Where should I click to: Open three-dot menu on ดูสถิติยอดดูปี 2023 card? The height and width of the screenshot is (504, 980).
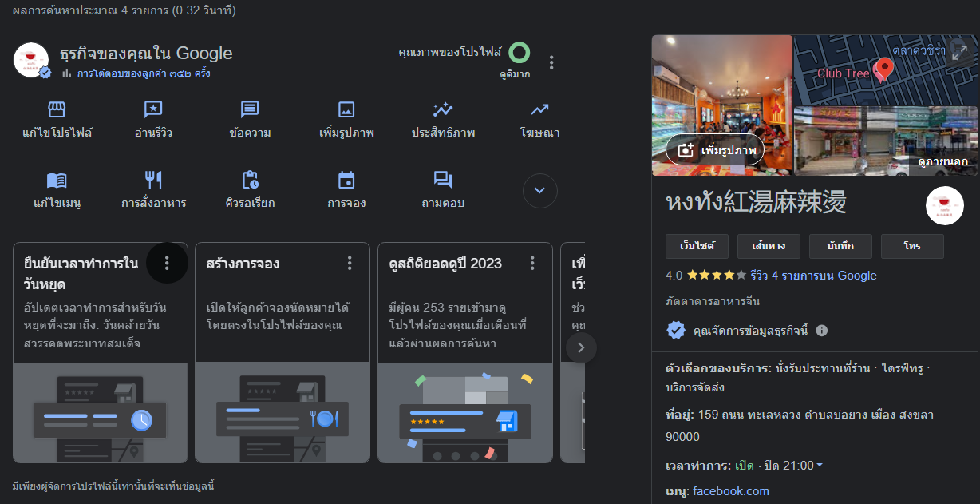(x=532, y=263)
